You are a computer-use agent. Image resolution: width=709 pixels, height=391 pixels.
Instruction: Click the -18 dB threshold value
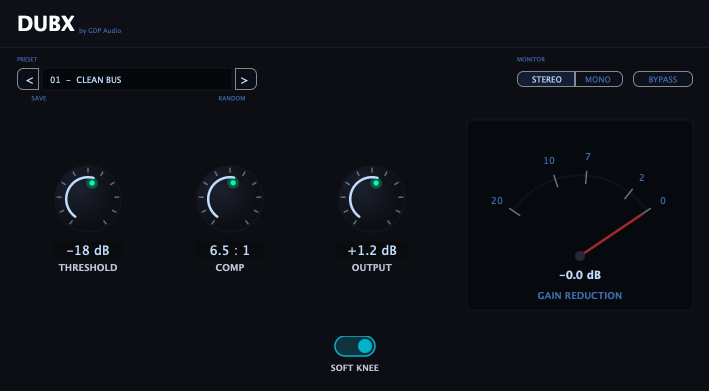pyautogui.click(x=88, y=250)
